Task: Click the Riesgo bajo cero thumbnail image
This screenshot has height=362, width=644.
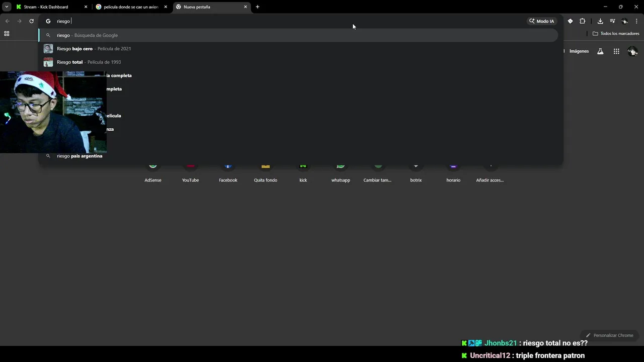Action: (x=48, y=49)
